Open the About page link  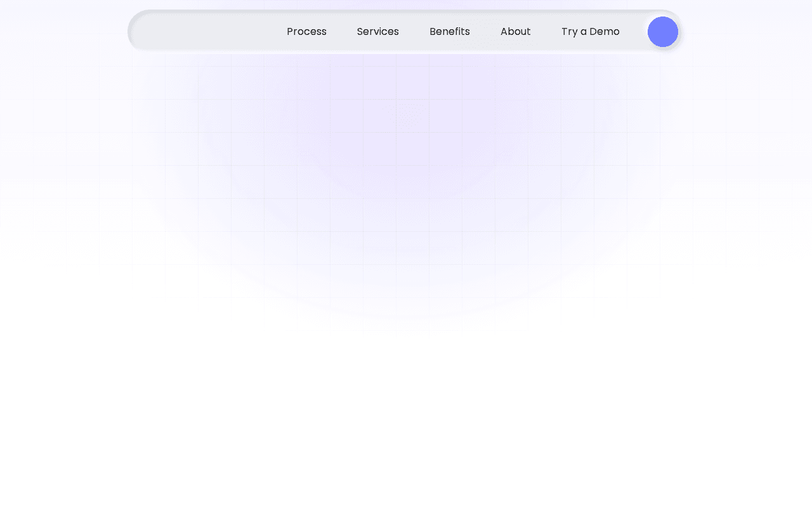[516, 32]
